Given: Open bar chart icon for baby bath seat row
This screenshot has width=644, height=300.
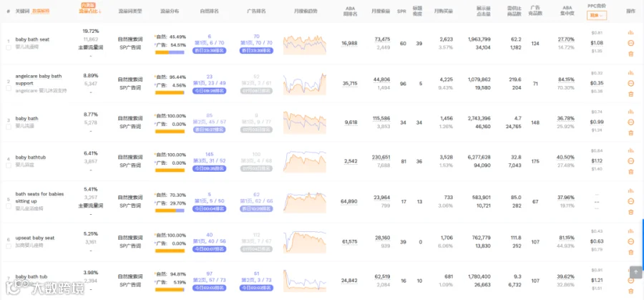Looking at the screenshot, I should pos(631,32).
